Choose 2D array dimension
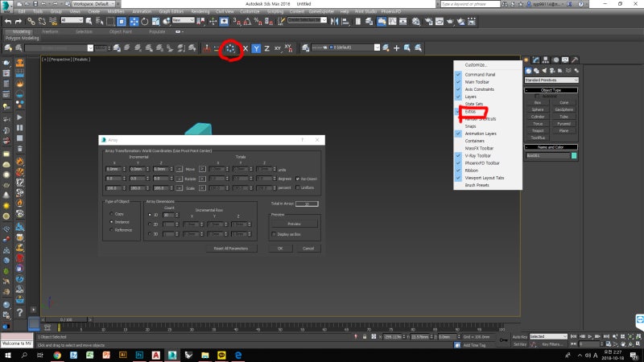This screenshot has width=644, height=362. pos(150,224)
